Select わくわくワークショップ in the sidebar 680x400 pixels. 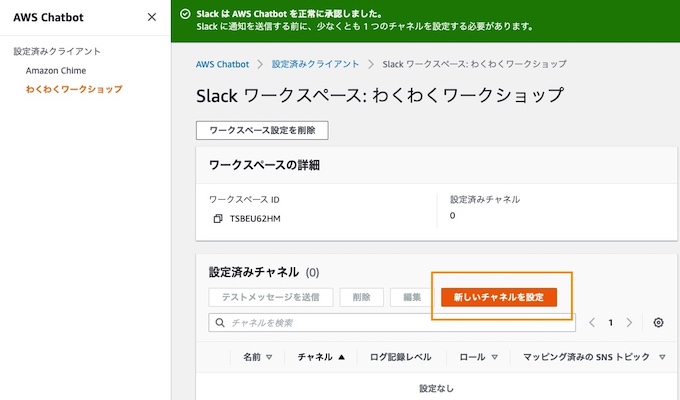click(74, 89)
